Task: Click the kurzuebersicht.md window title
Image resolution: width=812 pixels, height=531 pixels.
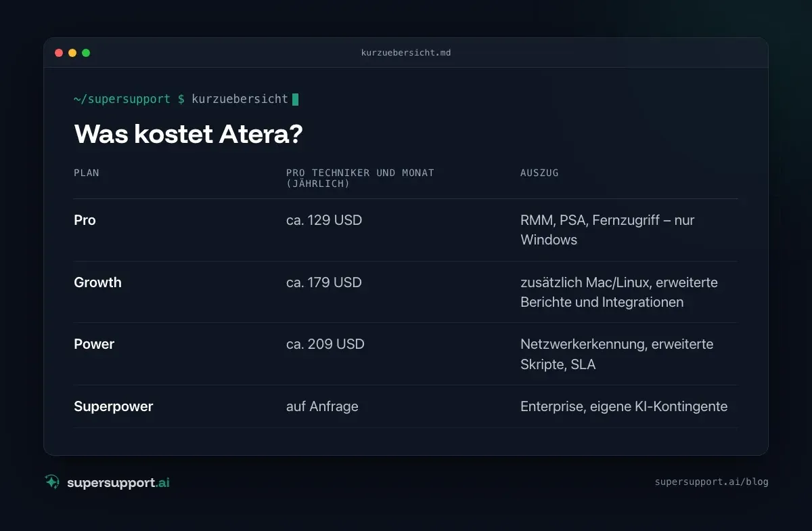Action: pyautogui.click(x=406, y=53)
